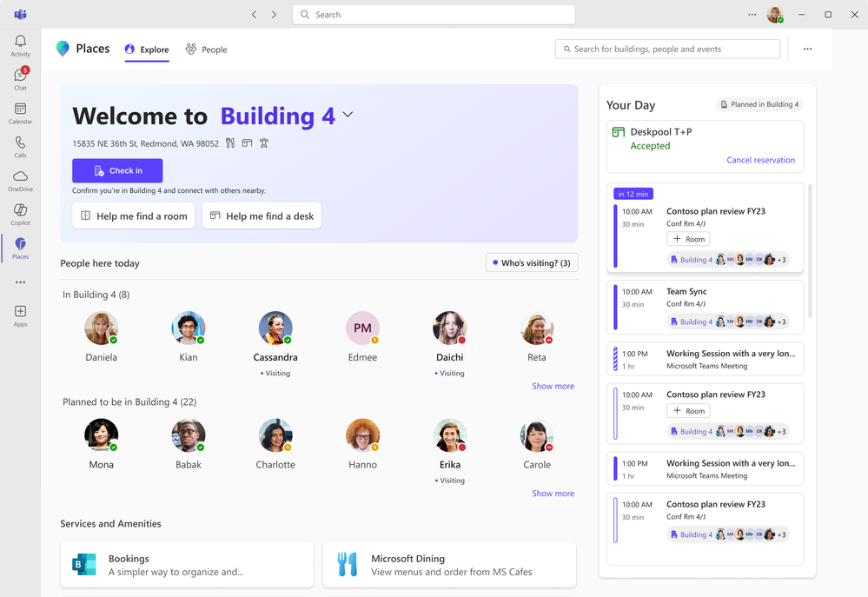Click Building 4 tag in Team Sync
This screenshot has width=868, height=597.
pyautogui.click(x=692, y=322)
